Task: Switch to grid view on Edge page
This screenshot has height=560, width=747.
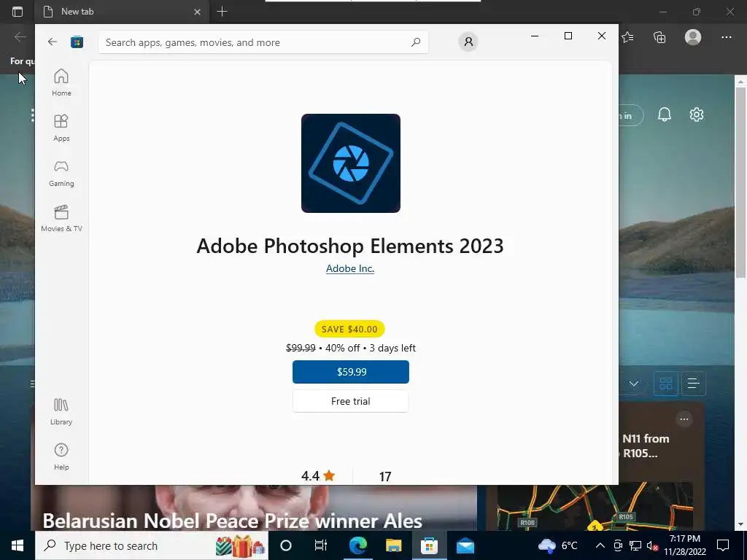Action: [x=665, y=384]
